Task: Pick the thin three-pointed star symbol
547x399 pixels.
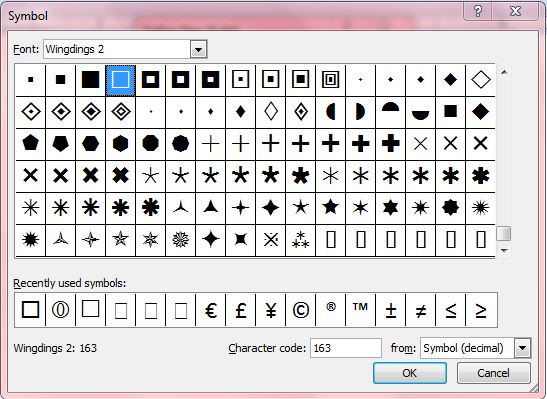Action: click(x=180, y=208)
